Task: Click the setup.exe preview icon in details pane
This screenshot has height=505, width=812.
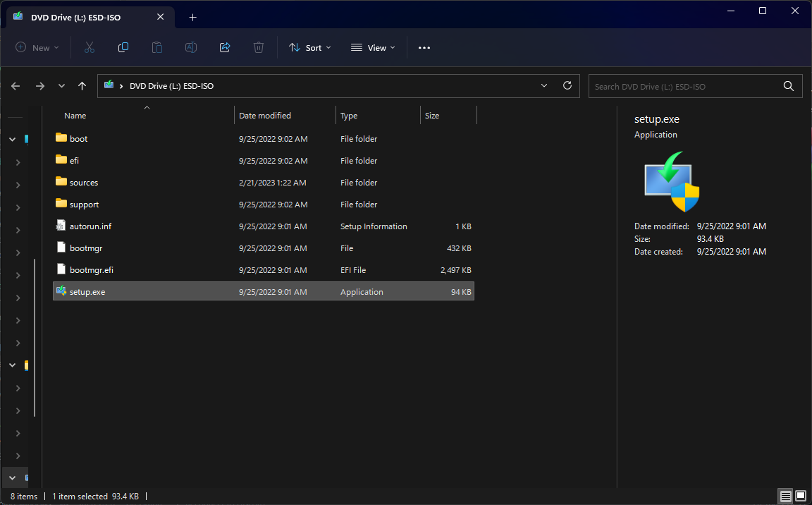Action: tap(672, 181)
